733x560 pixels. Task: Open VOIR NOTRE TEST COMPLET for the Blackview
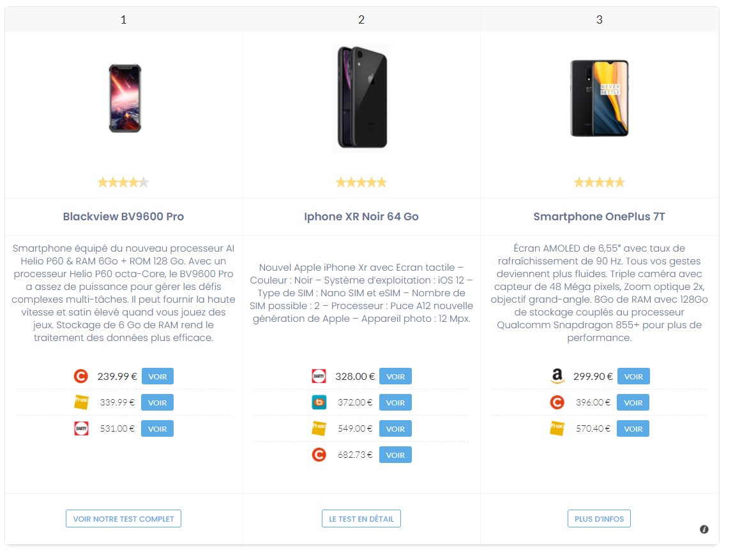pyautogui.click(x=123, y=518)
